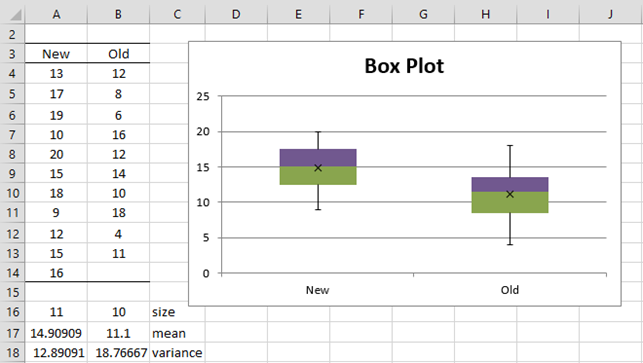Click upper whisker of Old box
The image size is (643, 363).
click(x=510, y=161)
